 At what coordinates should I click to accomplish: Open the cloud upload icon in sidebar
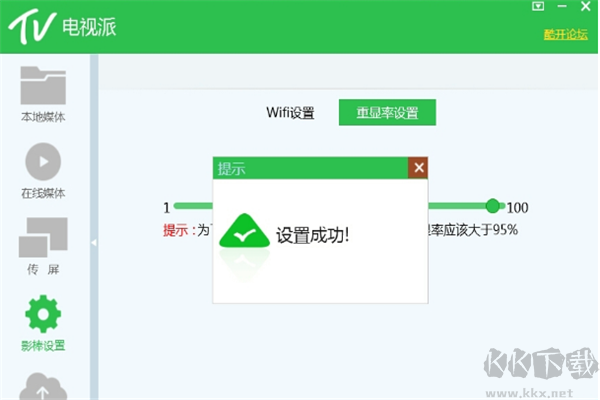pyautogui.click(x=43, y=387)
